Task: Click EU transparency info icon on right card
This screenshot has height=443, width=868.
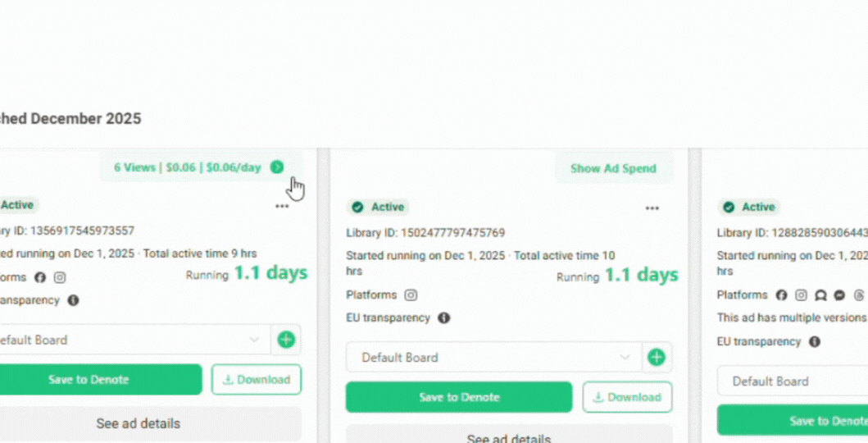Action: [x=814, y=341]
